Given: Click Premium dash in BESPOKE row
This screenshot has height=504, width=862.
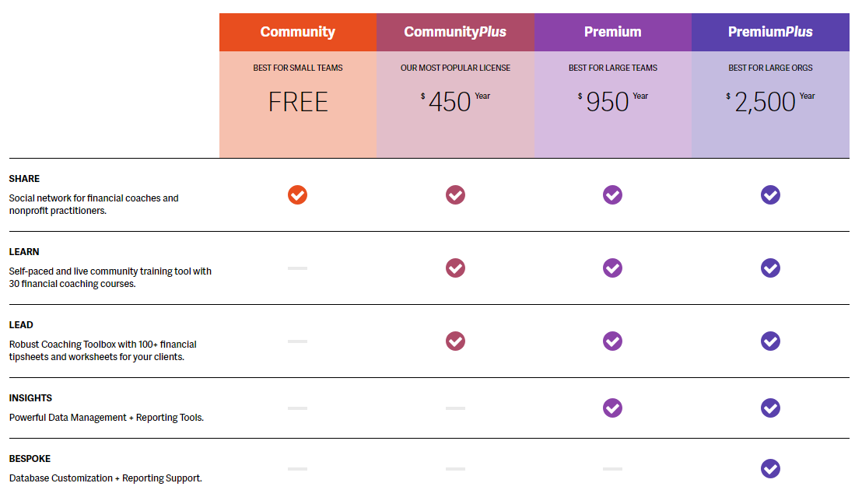Looking at the screenshot, I should [612, 468].
